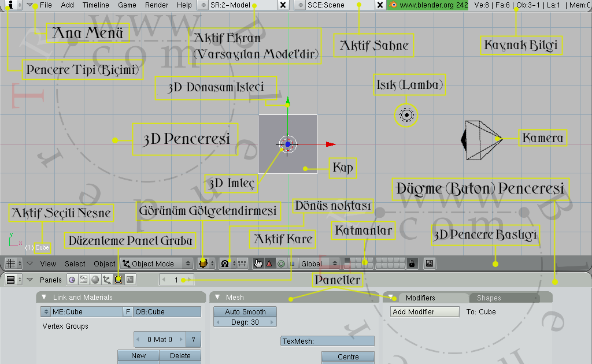Collapse the 3D view header menus triangle

pos(29,263)
